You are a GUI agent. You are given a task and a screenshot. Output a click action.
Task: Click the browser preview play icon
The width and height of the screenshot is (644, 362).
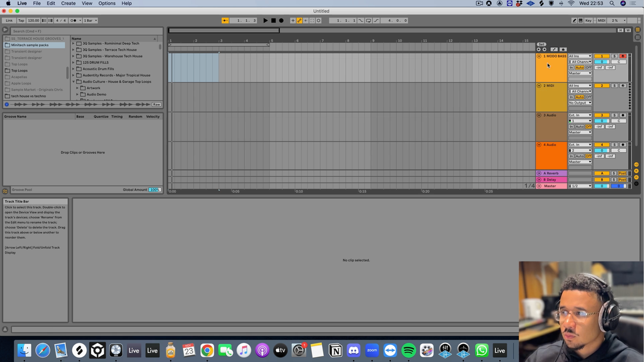[7, 104]
